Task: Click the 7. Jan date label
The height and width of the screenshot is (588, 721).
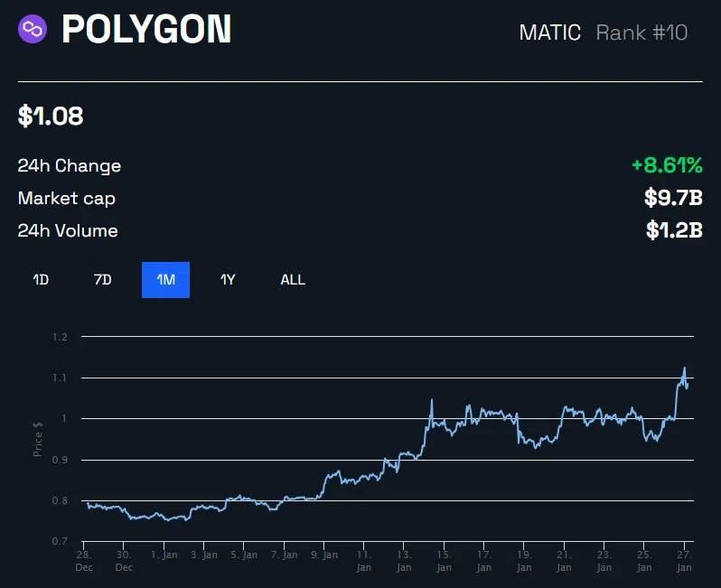Action: [285, 555]
